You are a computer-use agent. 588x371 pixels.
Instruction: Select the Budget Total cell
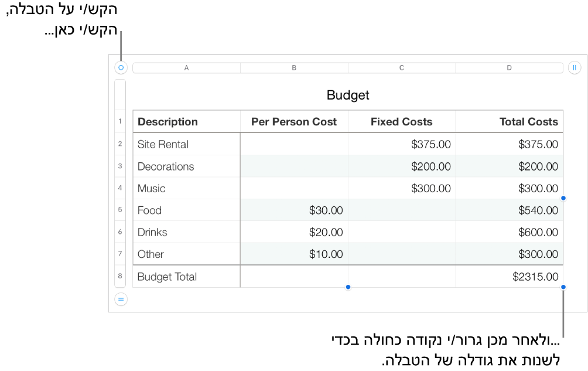(x=186, y=277)
